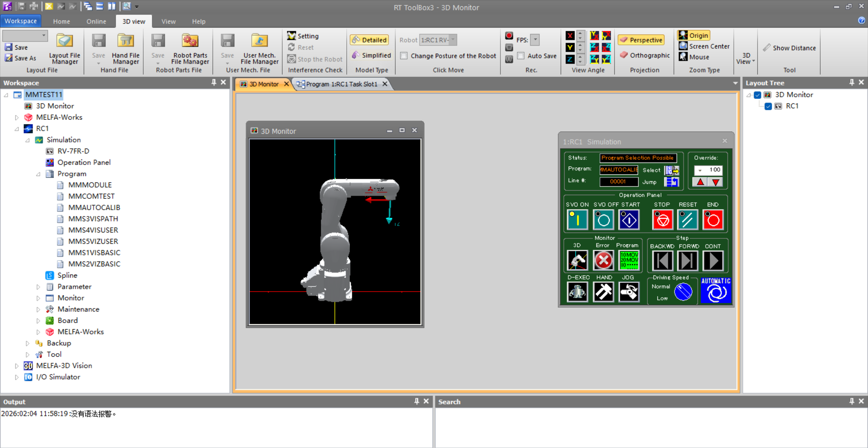Click the line Jump icon

point(672,182)
